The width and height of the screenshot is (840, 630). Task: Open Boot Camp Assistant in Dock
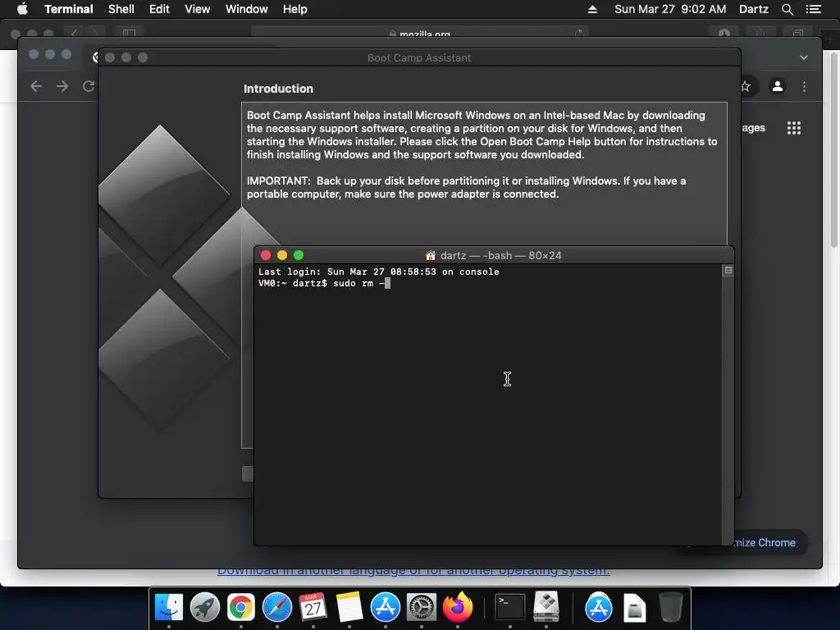pyautogui.click(x=546, y=608)
